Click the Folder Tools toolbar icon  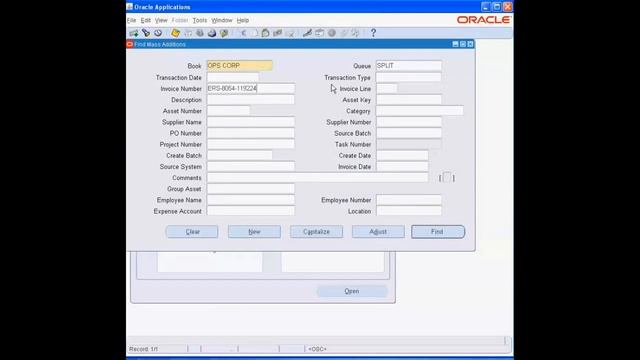(x=356, y=33)
